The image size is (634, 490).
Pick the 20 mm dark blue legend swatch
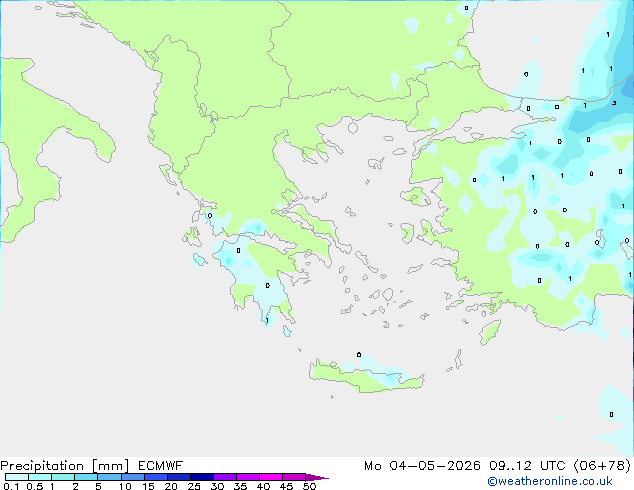click(178, 477)
